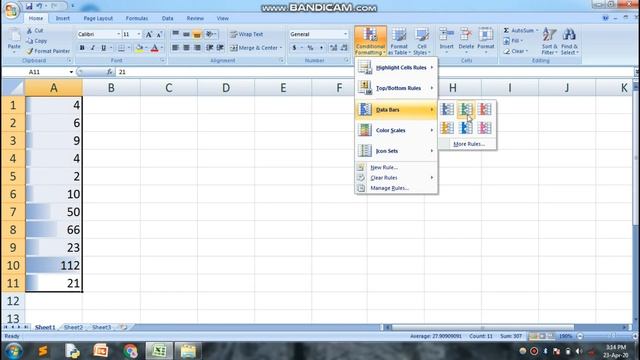Open the General number format dropdown
This screenshot has height=360, width=640.
345,34
